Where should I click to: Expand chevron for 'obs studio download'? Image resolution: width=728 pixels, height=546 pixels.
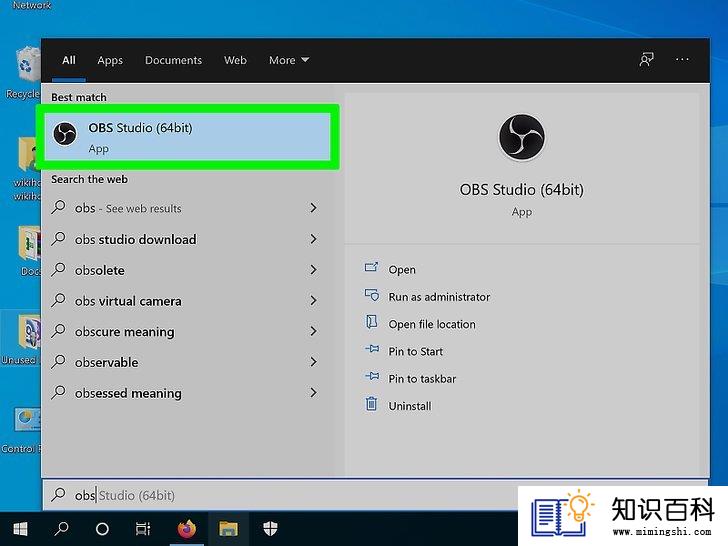[x=313, y=239]
